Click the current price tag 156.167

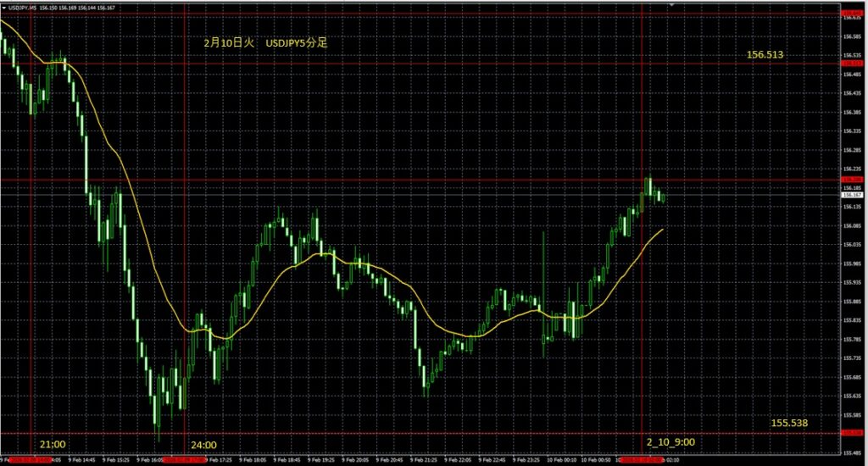(x=851, y=195)
